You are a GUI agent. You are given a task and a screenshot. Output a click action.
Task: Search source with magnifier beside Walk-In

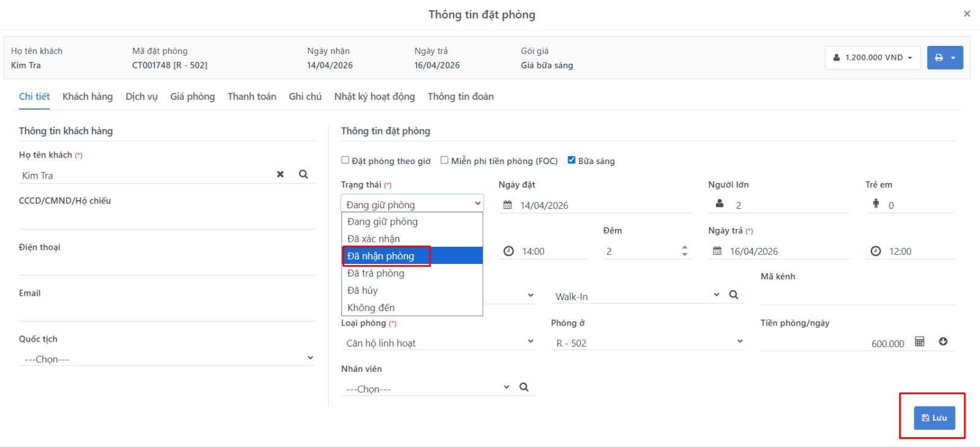coord(734,295)
